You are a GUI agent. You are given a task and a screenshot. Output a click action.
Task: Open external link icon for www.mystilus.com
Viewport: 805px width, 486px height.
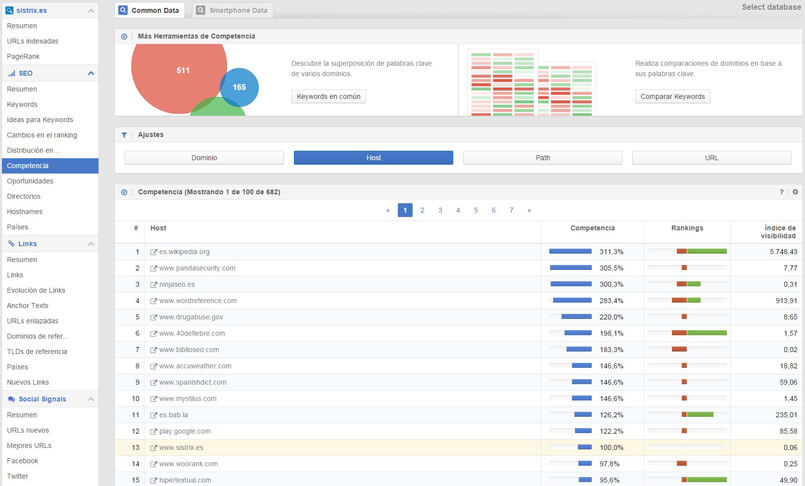click(153, 399)
